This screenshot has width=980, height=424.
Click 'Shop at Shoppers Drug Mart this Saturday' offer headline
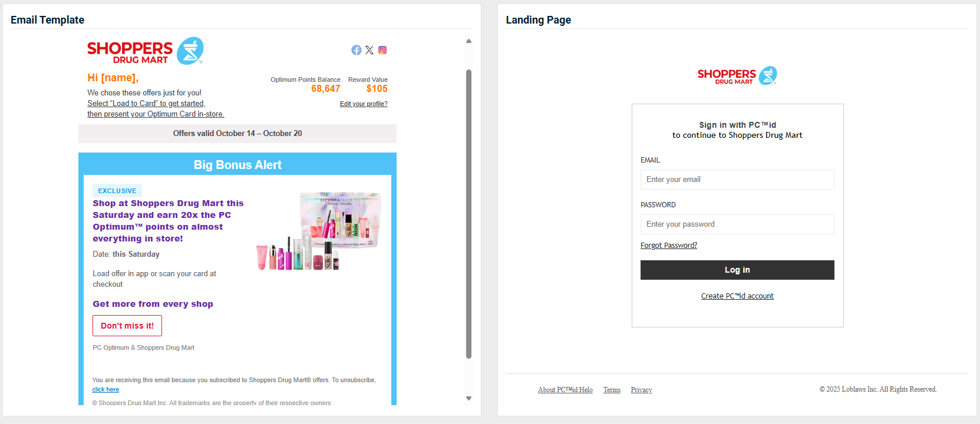(x=168, y=221)
